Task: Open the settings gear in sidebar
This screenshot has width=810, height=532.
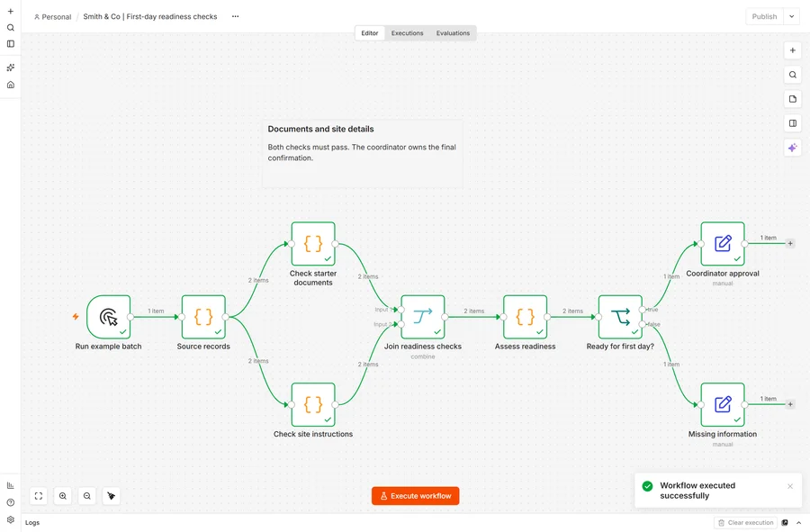Action: point(10,519)
